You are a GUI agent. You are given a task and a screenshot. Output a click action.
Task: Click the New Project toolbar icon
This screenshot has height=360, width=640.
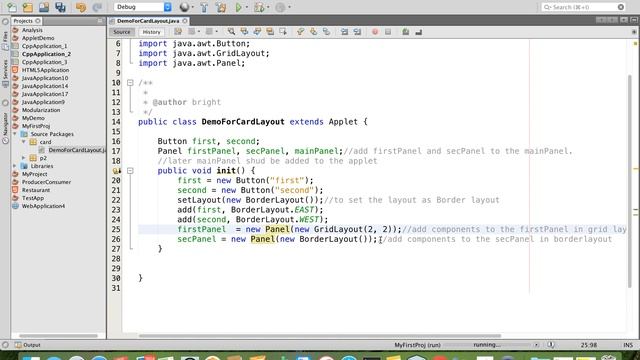(28, 7)
